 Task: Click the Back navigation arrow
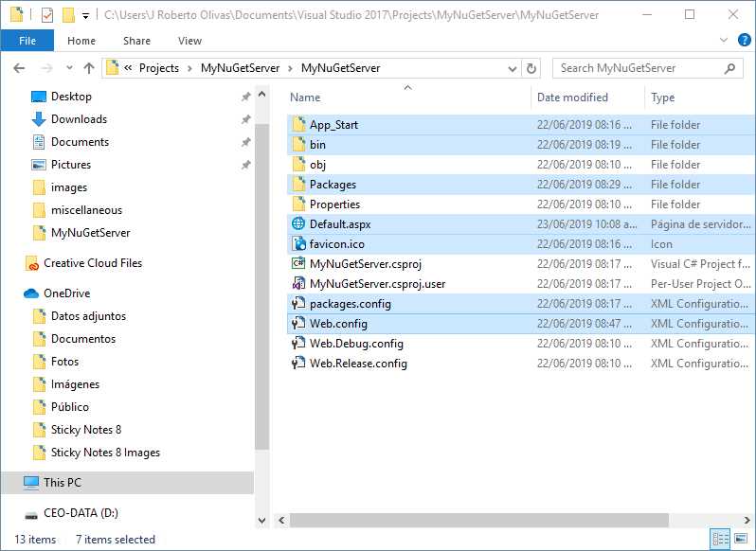pyautogui.click(x=19, y=68)
